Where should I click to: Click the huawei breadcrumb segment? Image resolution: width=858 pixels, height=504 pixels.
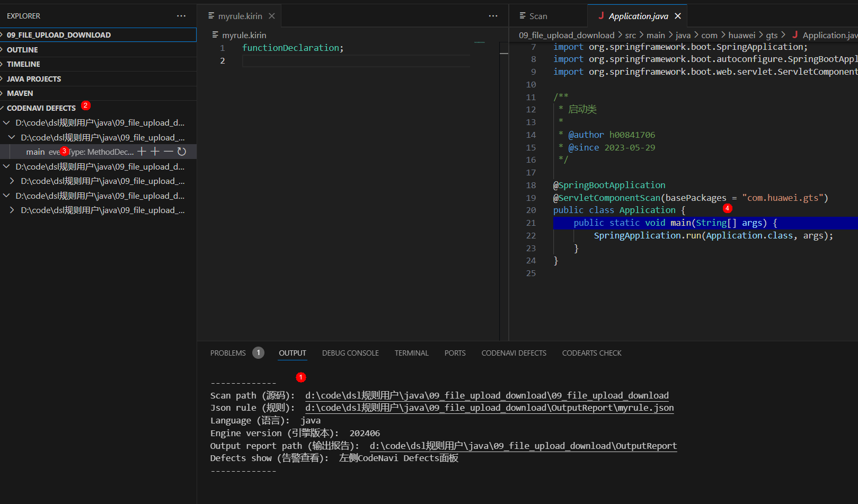tap(741, 36)
